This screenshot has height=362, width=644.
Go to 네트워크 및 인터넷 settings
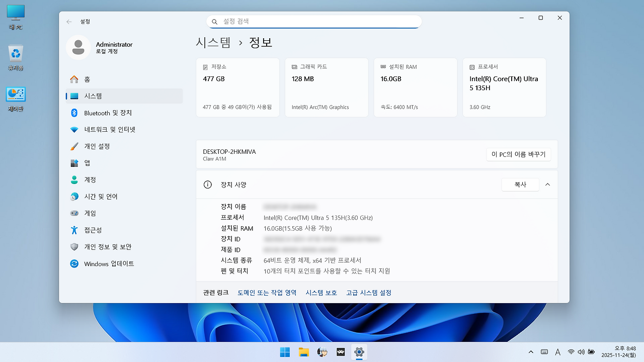(124, 130)
